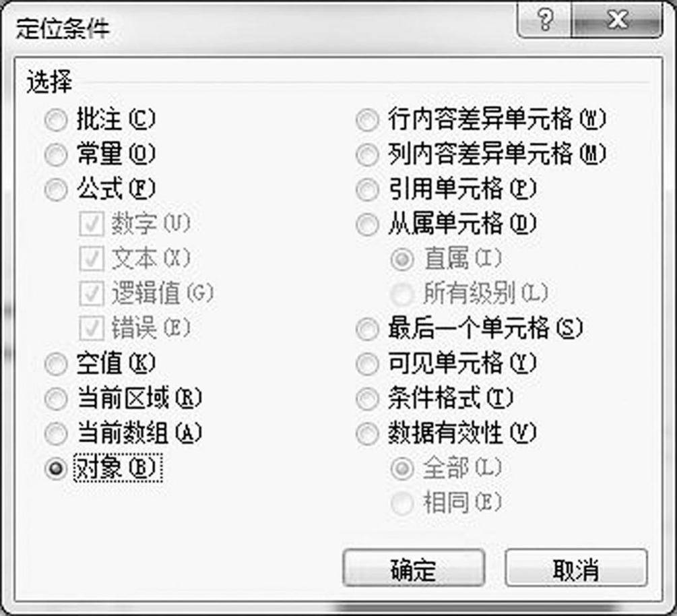Choose 当前区域 radio option
The height and width of the screenshot is (616, 677).
coord(56,399)
